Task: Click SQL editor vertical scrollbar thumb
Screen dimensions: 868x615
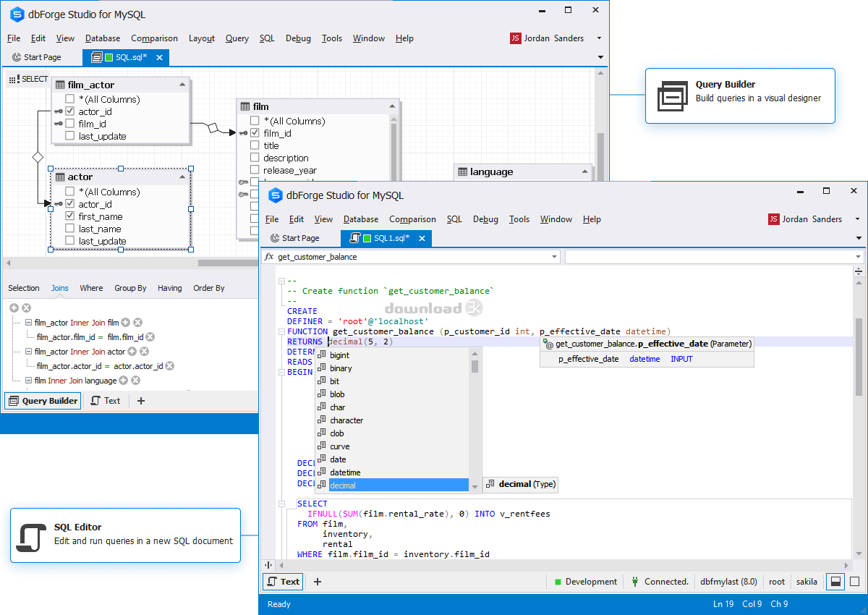Action: 859,357
